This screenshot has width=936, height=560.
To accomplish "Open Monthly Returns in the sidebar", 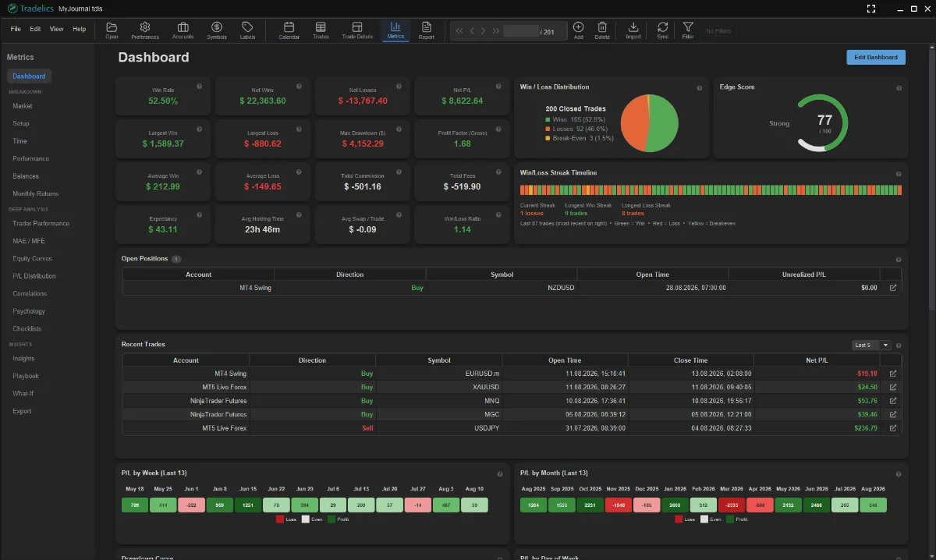I will click(35, 193).
